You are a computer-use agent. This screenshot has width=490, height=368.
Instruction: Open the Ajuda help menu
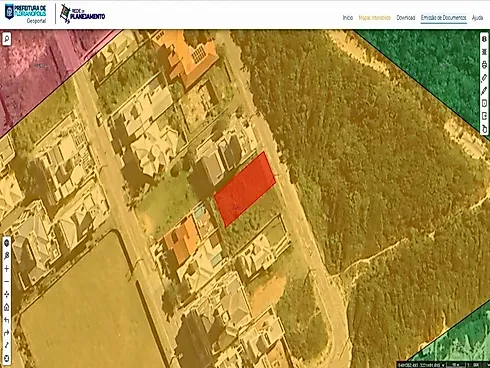[477, 18]
